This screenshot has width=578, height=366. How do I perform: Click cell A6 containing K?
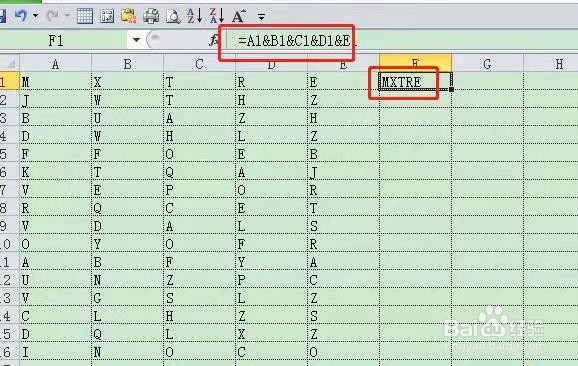(x=55, y=171)
